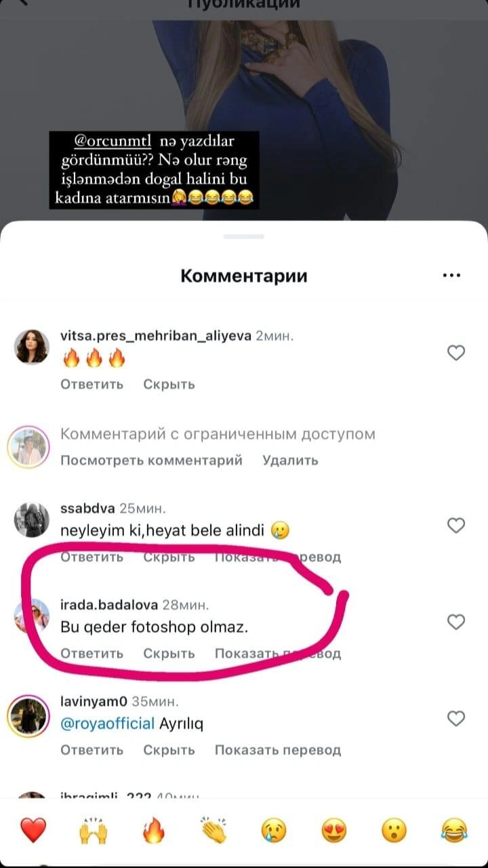The width and height of the screenshot is (488, 868).
Task: Insert the crying face emoji
Action: (274, 830)
